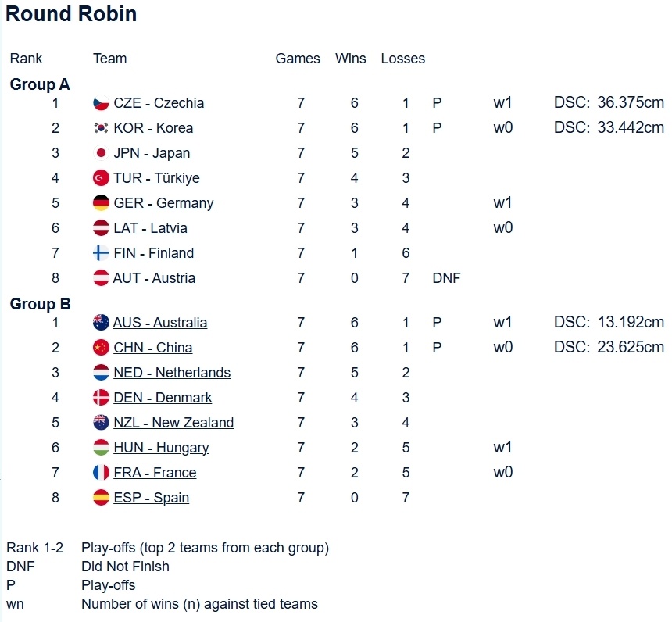Image resolution: width=672 pixels, height=622 pixels.
Task: Click the China flag icon
Action: 101,348
